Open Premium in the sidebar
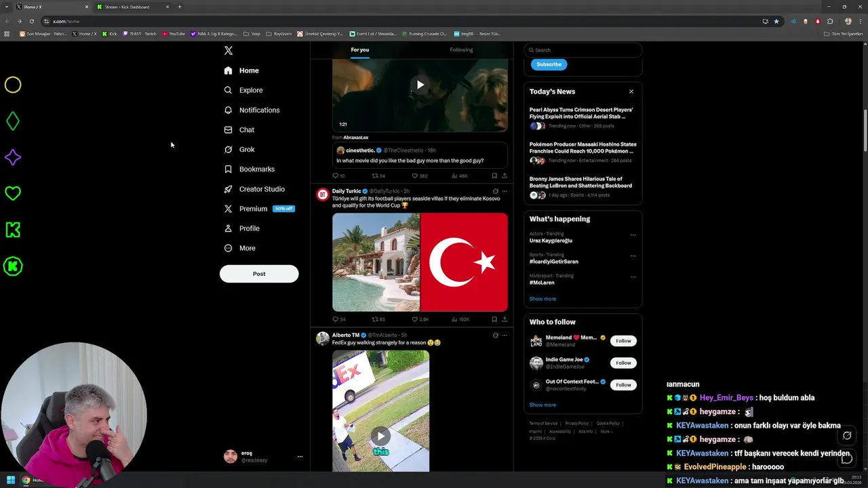 pyautogui.click(x=259, y=209)
